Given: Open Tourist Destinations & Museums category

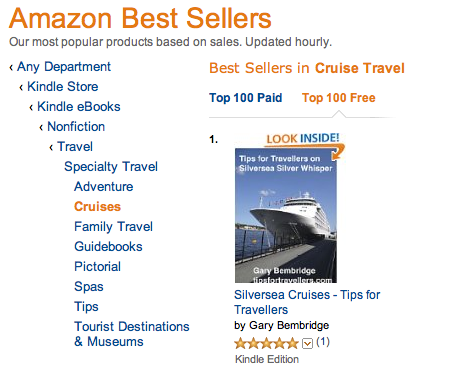Looking at the screenshot, I should [132, 334].
